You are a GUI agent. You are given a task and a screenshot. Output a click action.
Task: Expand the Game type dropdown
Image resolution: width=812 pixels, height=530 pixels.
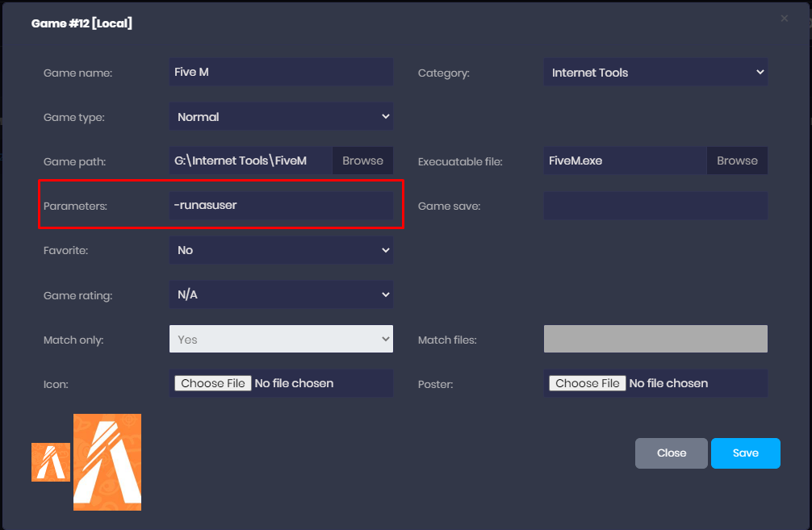pos(281,117)
